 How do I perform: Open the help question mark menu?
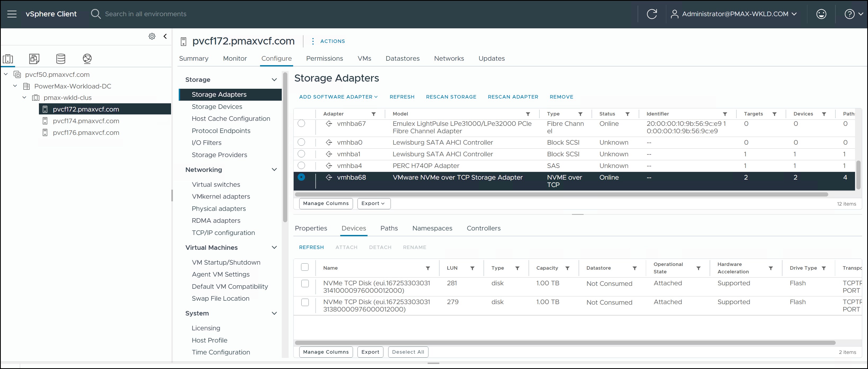[x=854, y=14]
